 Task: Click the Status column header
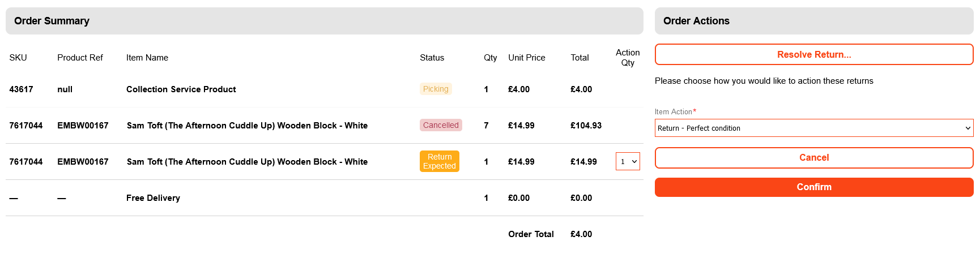coord(432,58)
